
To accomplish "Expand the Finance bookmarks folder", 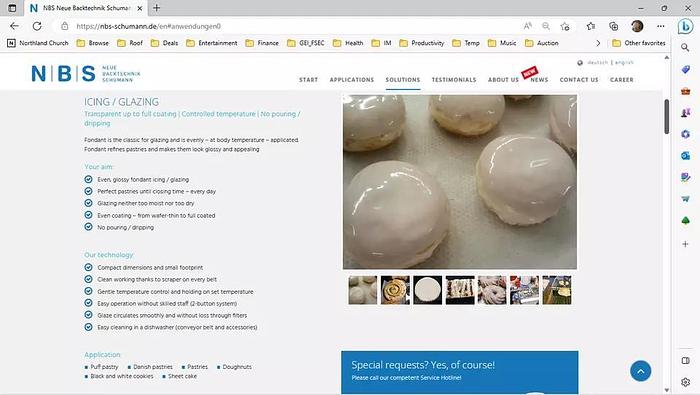I will 262,43.
